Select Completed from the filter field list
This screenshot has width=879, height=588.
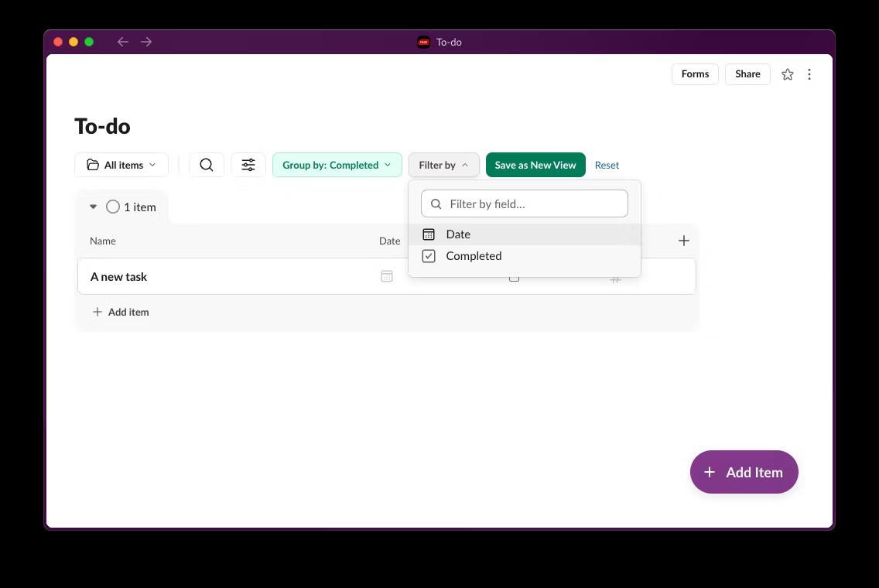click(x=474, y=255)
